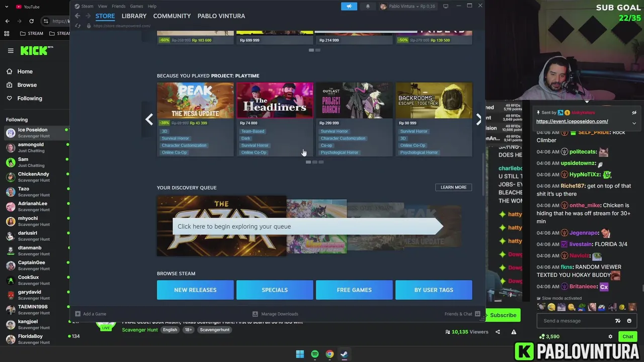Open the Help menu in Steam
The width and height of the screenshot is (644, 362).
click(152, 6)
